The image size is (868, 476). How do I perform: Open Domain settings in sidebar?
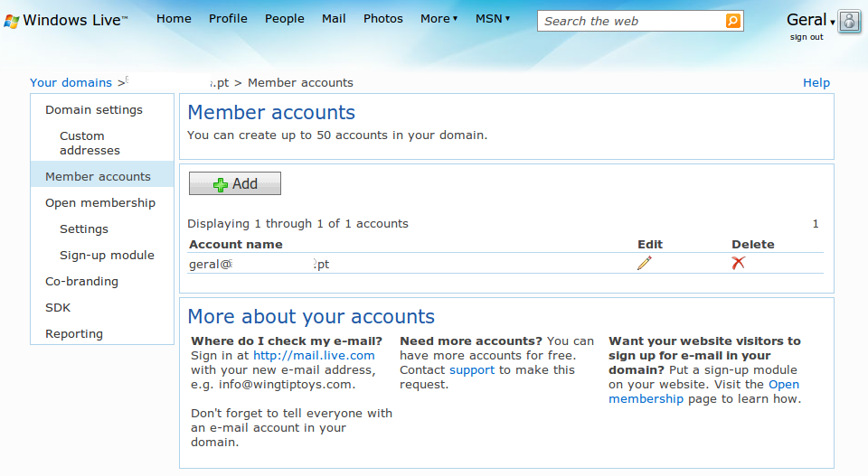(x=94, y=110)
